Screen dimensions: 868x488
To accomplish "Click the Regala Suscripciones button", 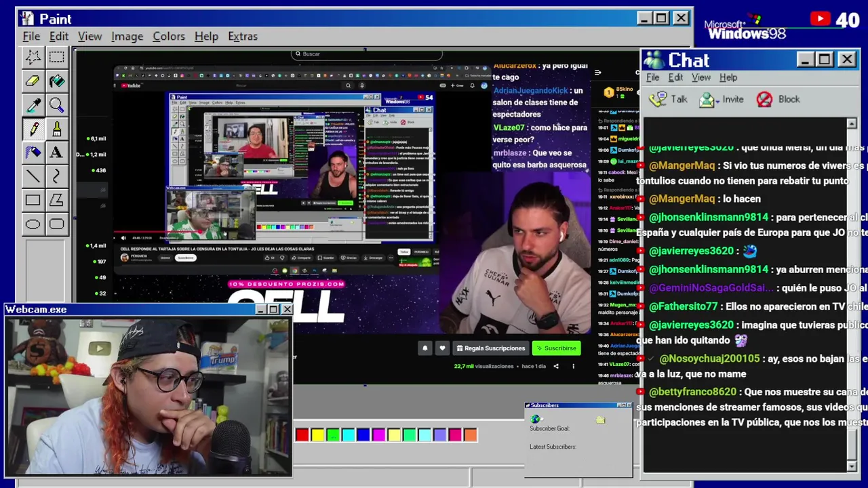I will (x=490, y=348).
